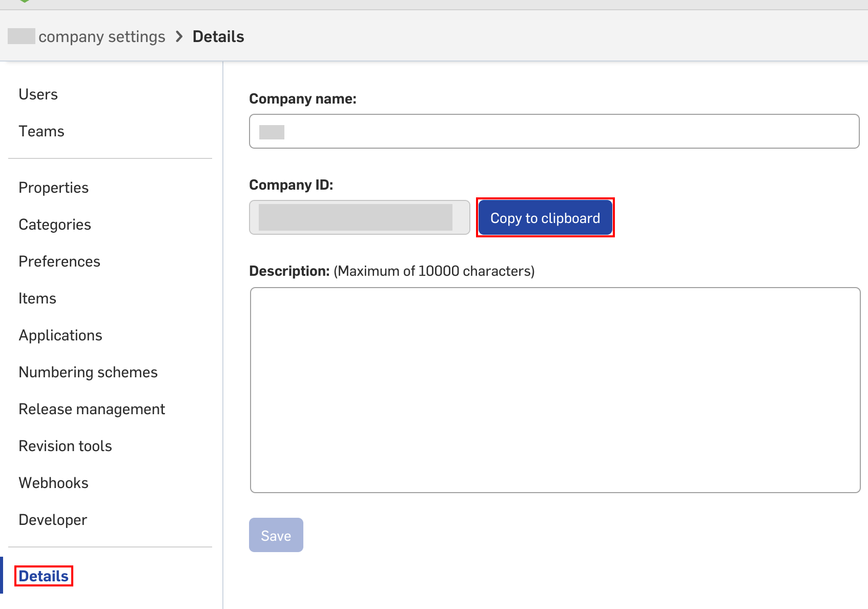Click Copy to clipboard button
Image resolution: width=868 pixels, height=609 pixels.
pos(545,217)
